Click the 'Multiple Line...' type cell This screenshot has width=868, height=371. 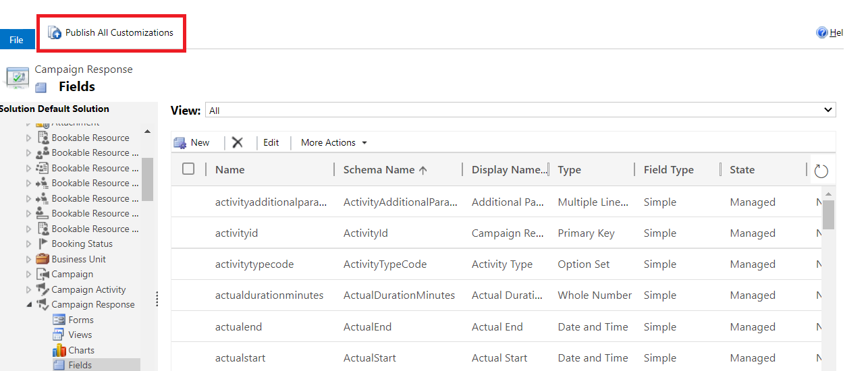point(593,202)
